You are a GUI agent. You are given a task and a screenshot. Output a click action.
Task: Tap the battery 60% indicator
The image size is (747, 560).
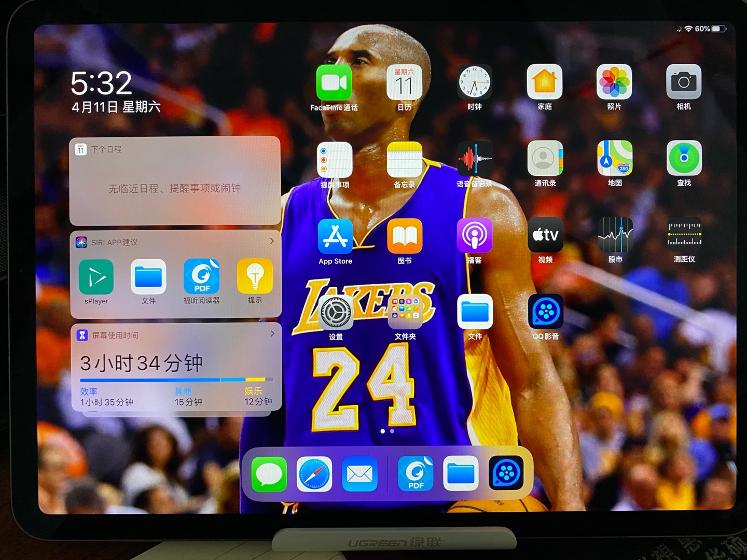[710, 29]
